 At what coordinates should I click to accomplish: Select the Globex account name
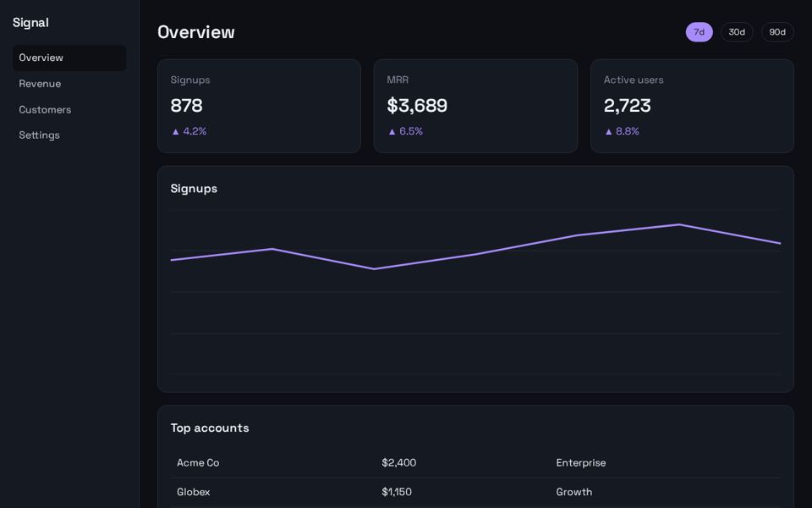[x=193, y=492]
